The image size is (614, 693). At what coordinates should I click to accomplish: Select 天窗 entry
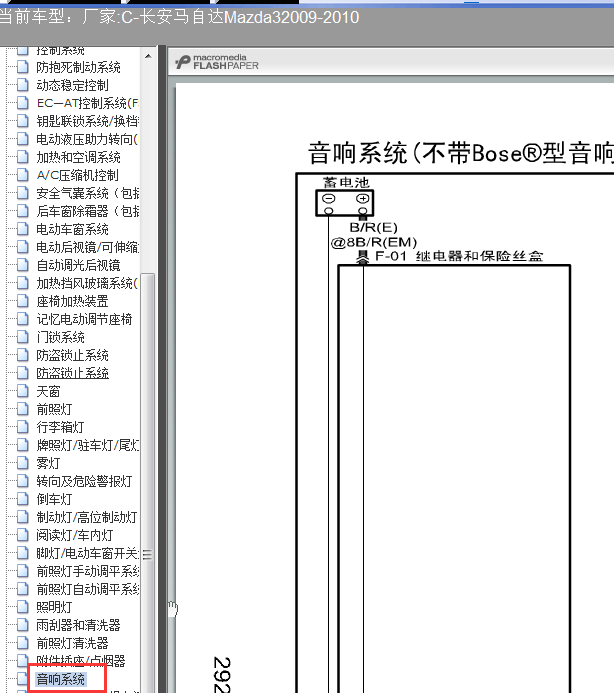coord(48,391)
